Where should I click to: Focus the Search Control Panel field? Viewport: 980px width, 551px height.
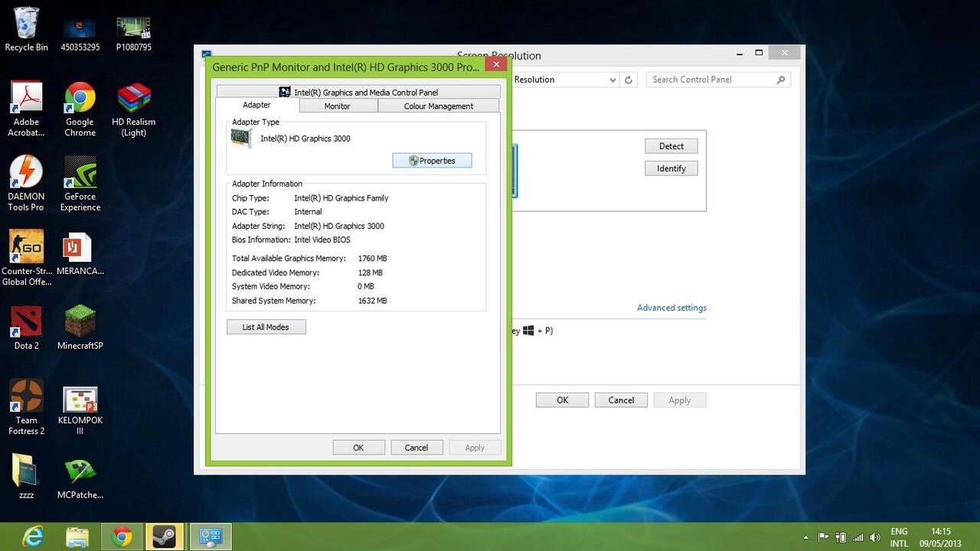[x=718, y=80]
